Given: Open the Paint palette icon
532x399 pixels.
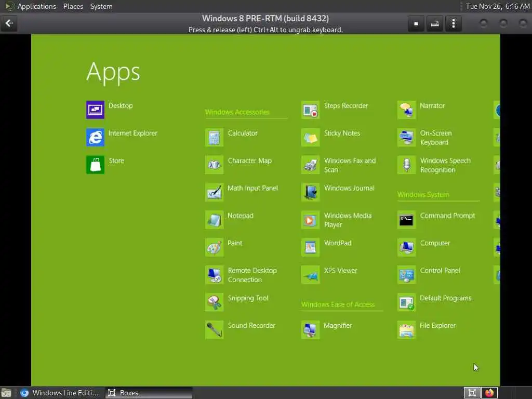Looking at the screenshot, I should [x=214, y=247].
